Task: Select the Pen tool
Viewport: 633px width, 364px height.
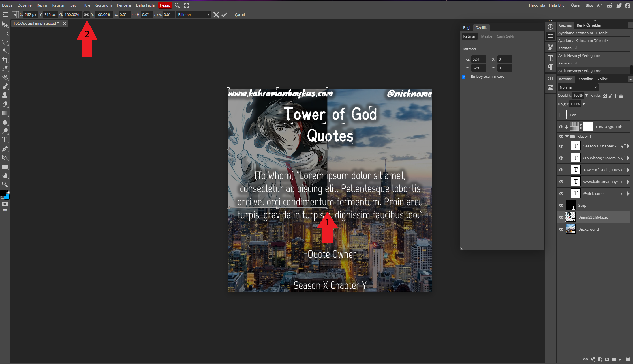Action: coord(5,149)
